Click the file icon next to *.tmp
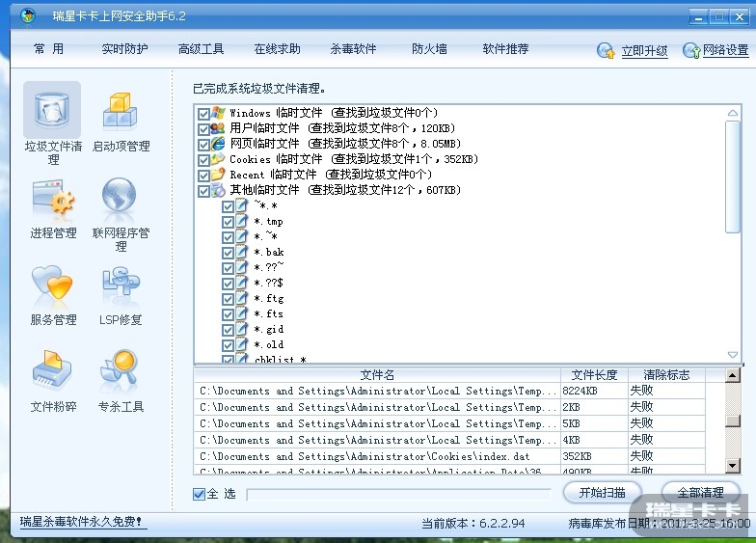This screenshot has width=756, height=543. click(241, 222)
